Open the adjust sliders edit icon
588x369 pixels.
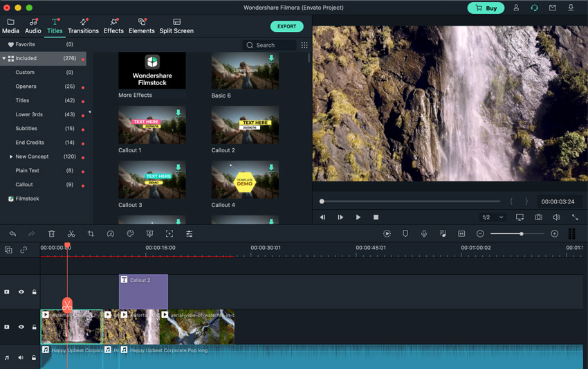click(190, 234)
